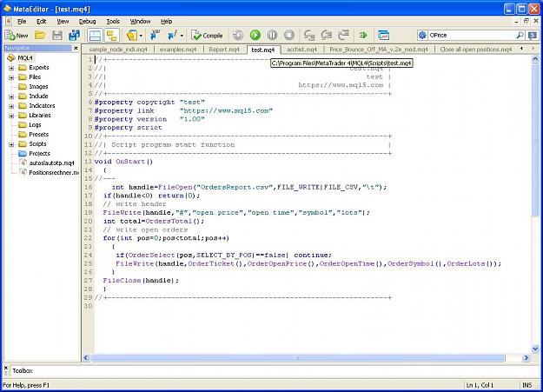Select the Presets folder
This screenshot has height=392, width=543.
click(38, 135)
